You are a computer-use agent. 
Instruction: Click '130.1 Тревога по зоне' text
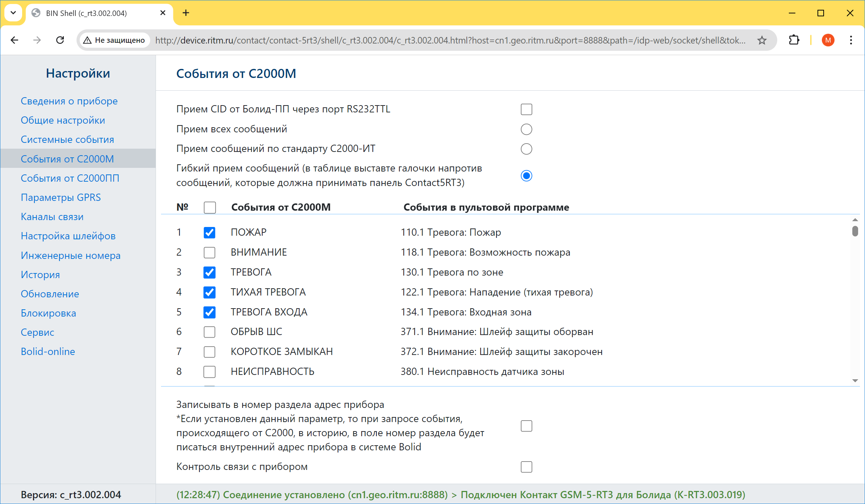point(452,272)
